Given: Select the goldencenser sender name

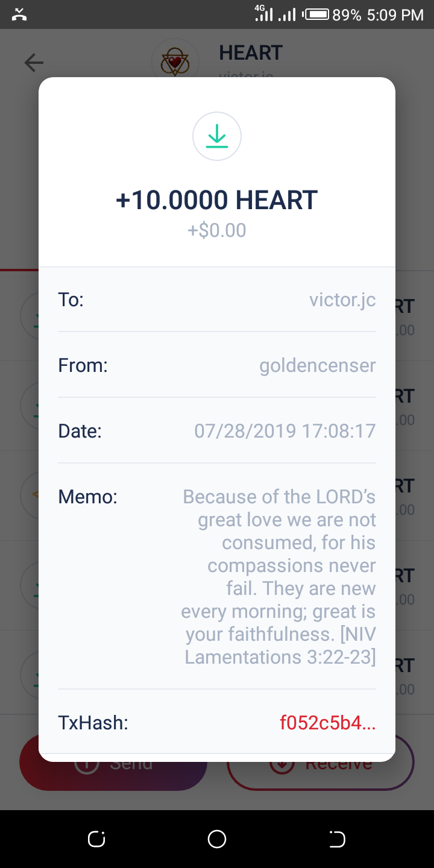Looking at the screenshot, I should click(317, 365).
